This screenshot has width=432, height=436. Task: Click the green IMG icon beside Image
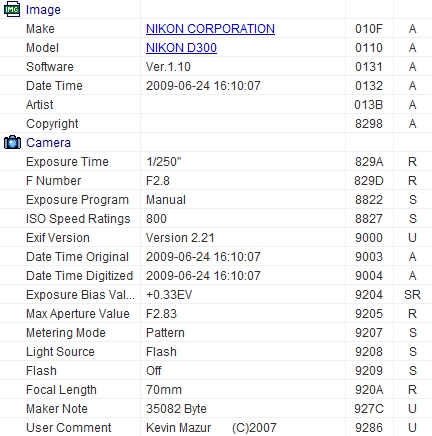(x=12, y=9)
